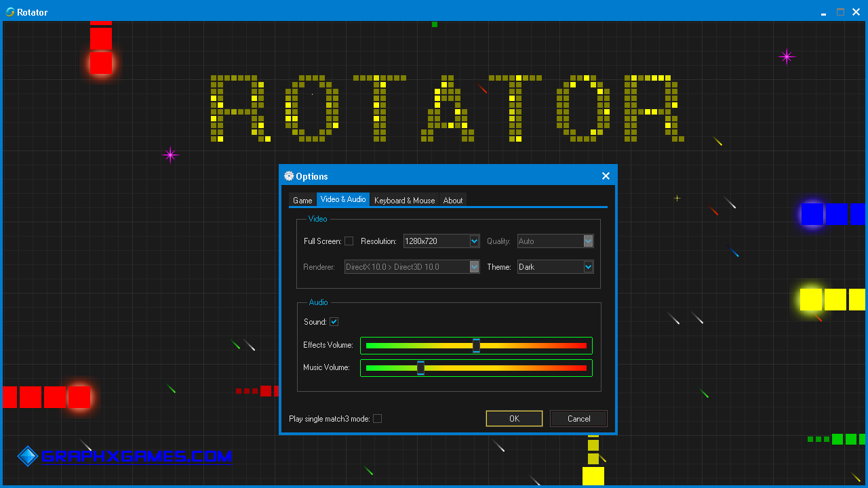The width and height of the screenshot is (868, 488).
Task: Open the Keyboard & Mouse tab
Action: [404, 201]
